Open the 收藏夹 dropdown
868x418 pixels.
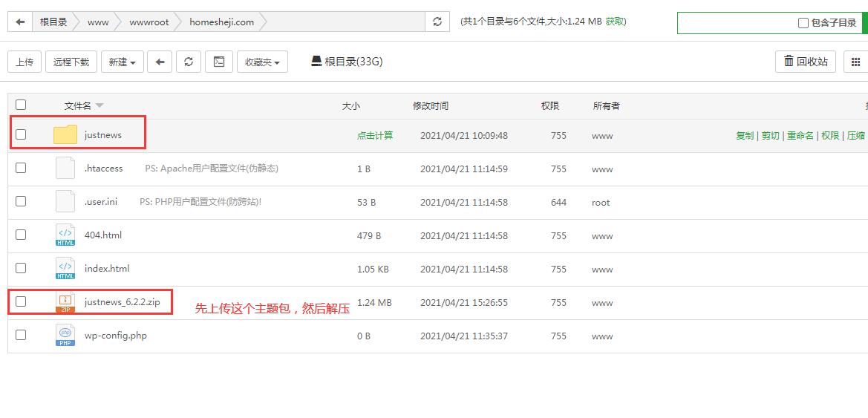(x=262, y=62)
